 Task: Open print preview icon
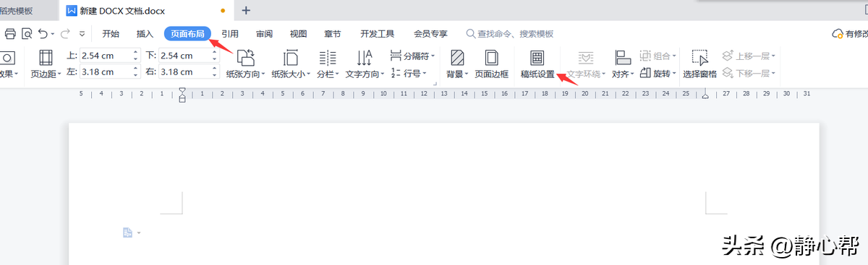pos(26,33)
